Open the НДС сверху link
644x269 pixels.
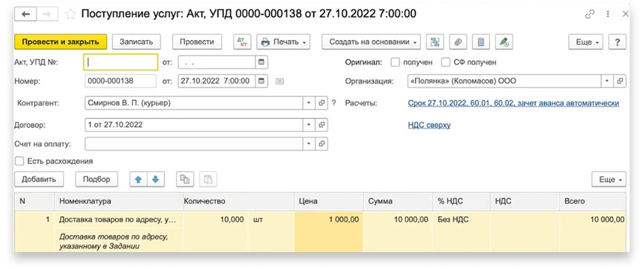coord(429,125)
